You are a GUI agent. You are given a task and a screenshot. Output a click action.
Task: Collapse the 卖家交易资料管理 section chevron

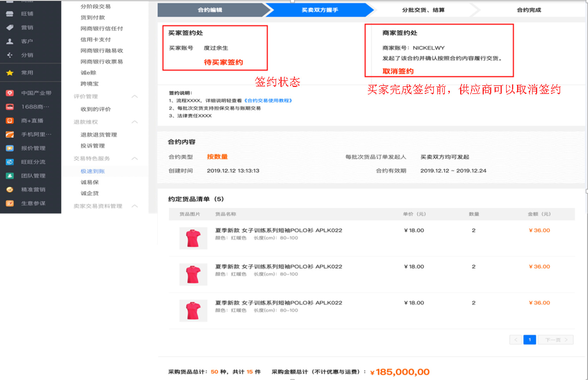click(135, 206)
